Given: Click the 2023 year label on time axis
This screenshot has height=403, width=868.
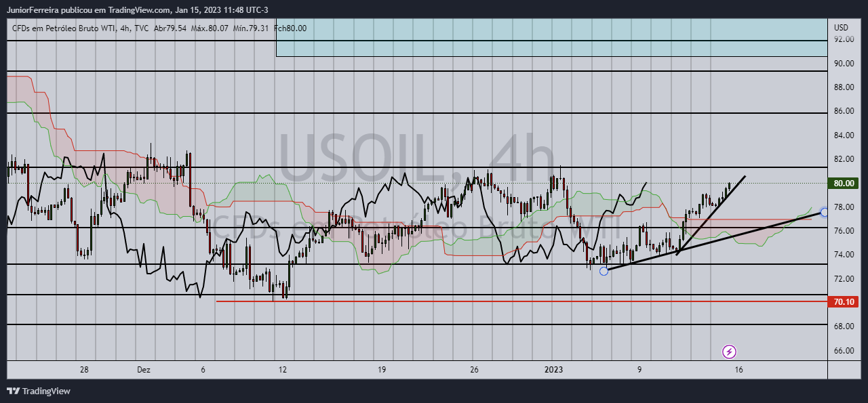Looking at the screenshot, I should (554, 370).
